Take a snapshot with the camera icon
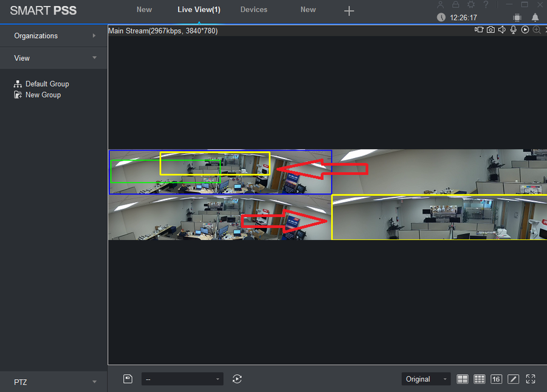Screen dimensions: 547x392 490,30
